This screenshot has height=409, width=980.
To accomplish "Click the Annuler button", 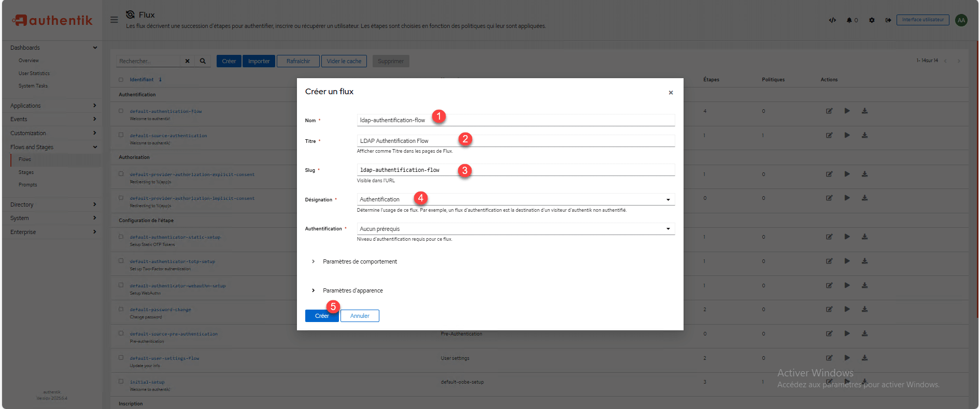I will pyautogui.click(x=360, y=316).
